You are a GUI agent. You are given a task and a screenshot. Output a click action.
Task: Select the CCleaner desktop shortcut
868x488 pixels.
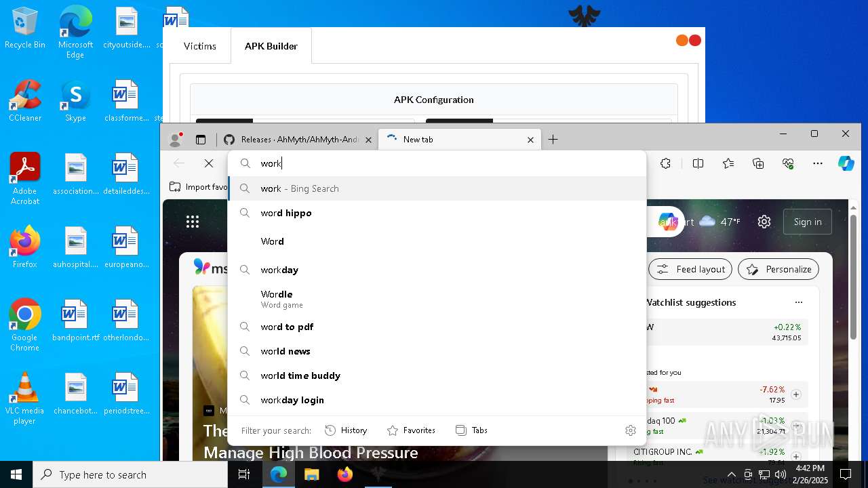click(x=25, y=102)
